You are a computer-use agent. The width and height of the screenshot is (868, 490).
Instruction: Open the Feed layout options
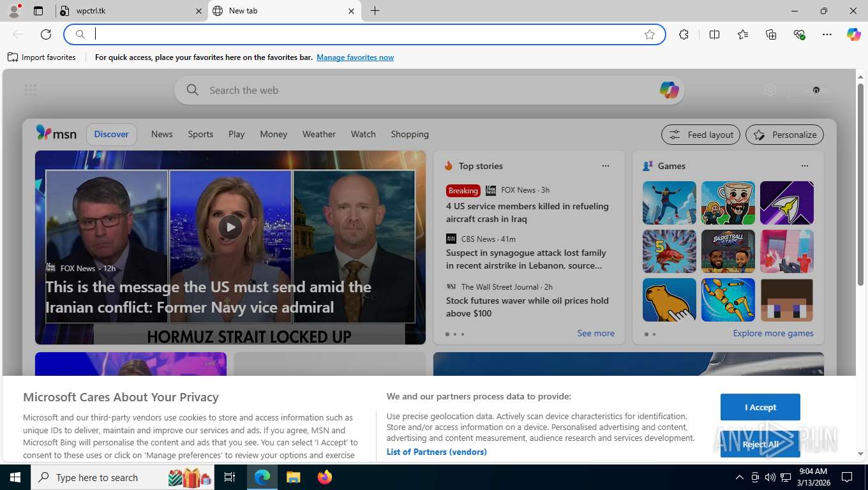701,135
